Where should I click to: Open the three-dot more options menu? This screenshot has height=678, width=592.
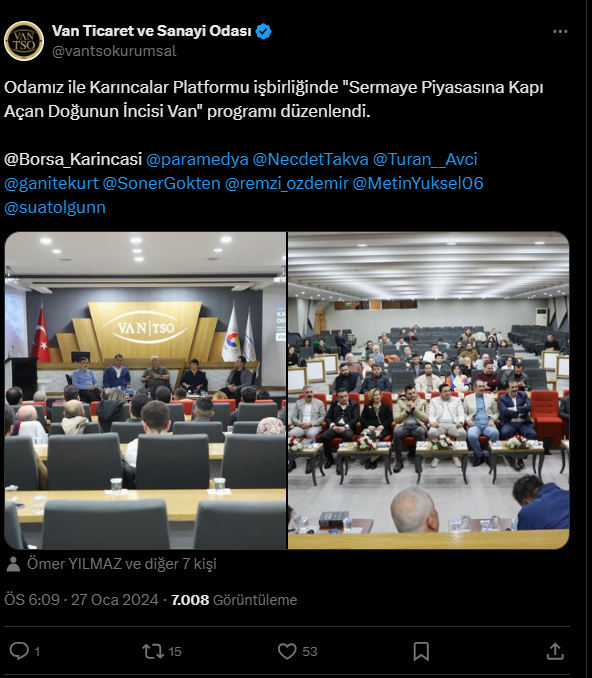pos(560,32)
